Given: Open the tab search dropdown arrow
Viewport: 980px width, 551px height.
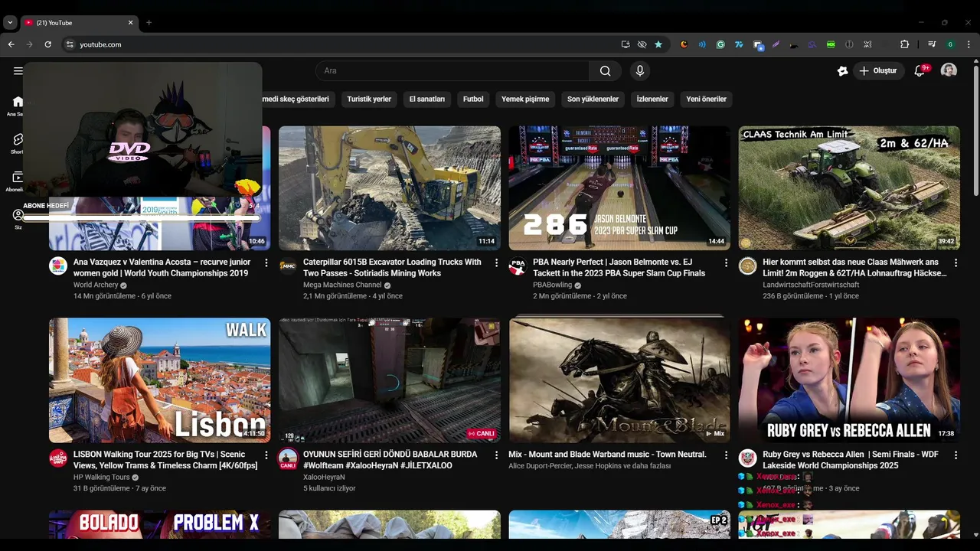Looking at the screenshot, I should [x=10, y=23].
